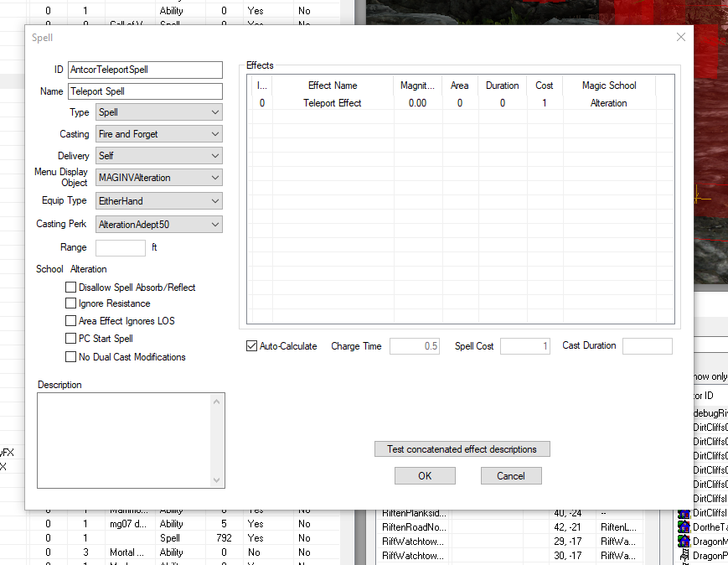Image resolution: width=728 pixels, height=565 pixels.
Task: Expand the Casting dropdown showing Fire and Forget
Action: pyautogui.click(x=158, y=134)
